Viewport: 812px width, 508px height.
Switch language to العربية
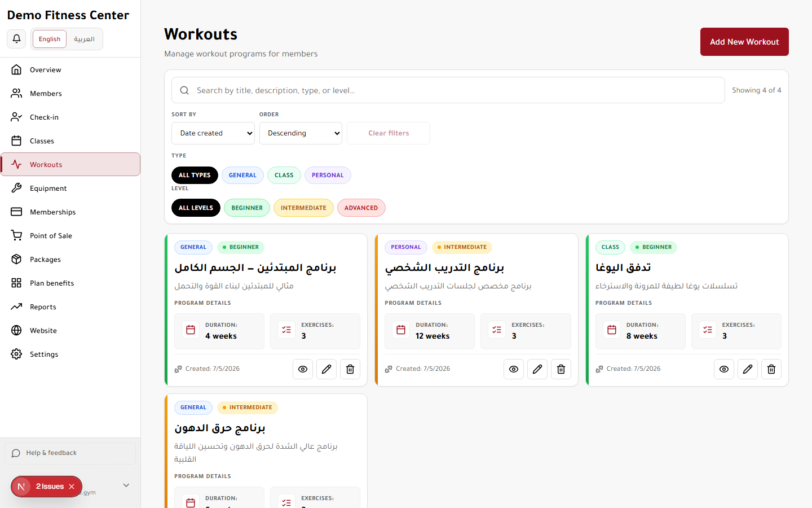tap(85, 39)
